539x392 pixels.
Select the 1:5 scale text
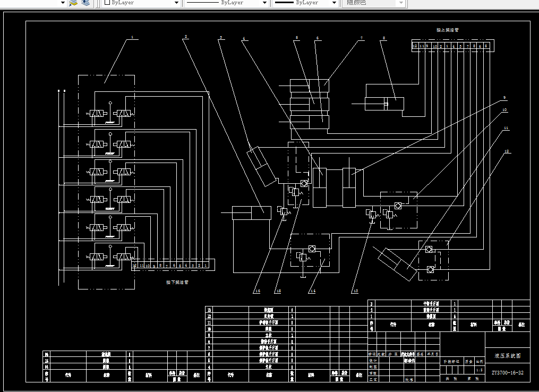click(480, 370)
